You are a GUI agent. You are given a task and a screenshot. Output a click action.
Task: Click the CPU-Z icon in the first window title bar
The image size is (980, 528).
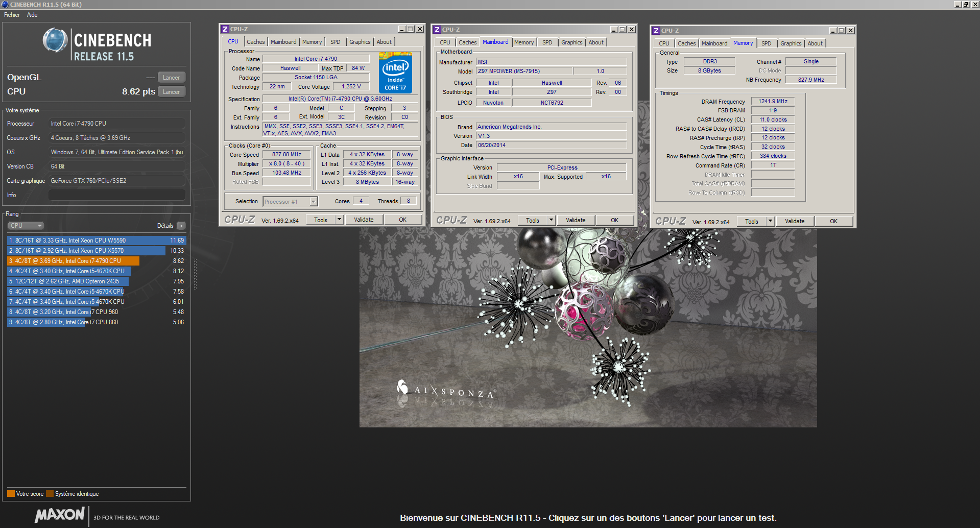(x=225, y=29)
